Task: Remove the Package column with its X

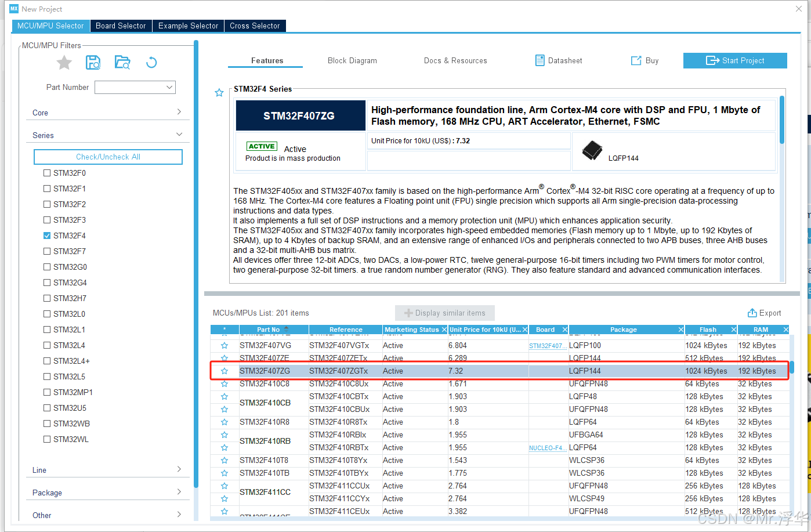Action: [x=681, y=330]
